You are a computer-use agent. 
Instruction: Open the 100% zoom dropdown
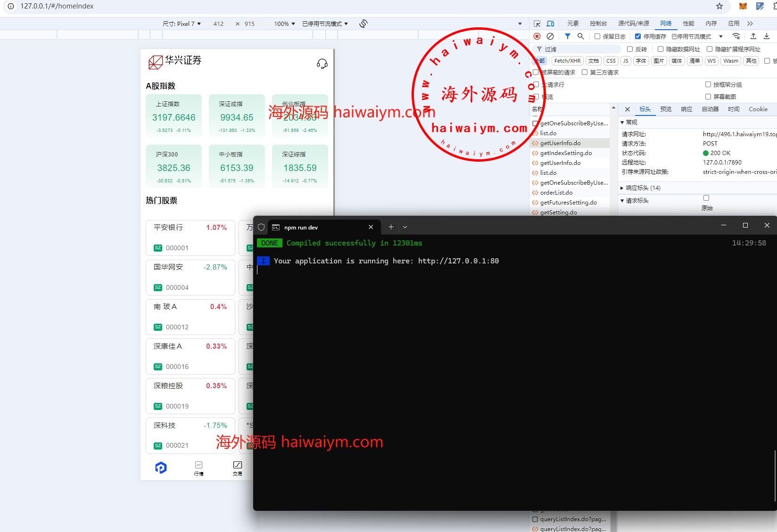(284, 24)
